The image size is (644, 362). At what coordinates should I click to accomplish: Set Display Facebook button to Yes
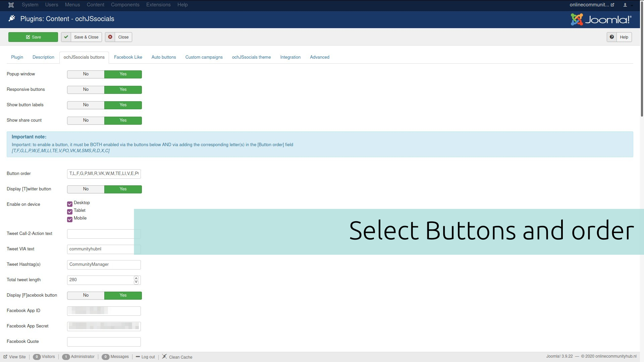tap(123, 295)
